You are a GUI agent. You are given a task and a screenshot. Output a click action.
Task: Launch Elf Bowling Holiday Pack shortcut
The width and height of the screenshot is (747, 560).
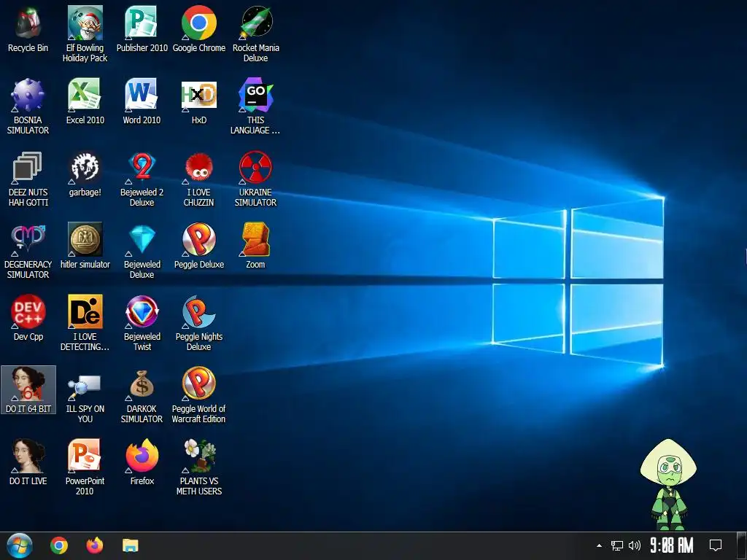coord(85,34)
